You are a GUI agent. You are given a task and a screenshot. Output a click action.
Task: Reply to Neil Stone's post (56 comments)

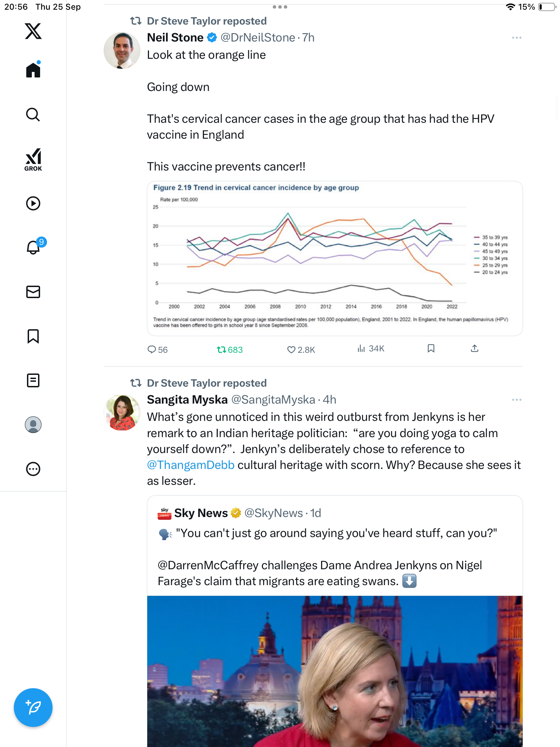[152, 350]
